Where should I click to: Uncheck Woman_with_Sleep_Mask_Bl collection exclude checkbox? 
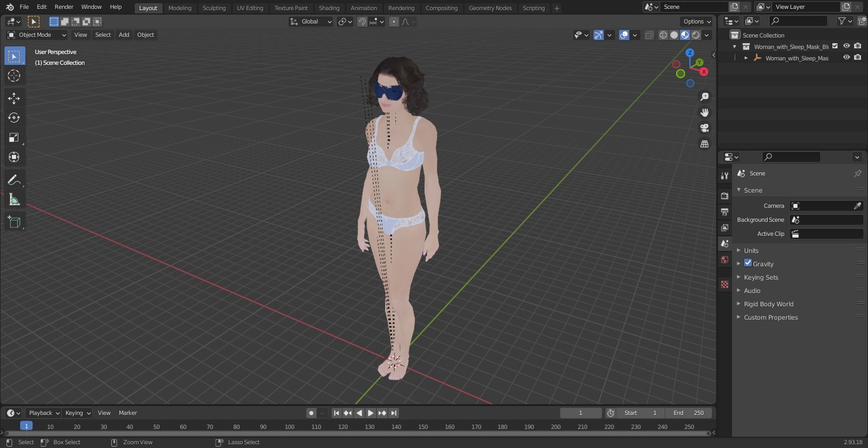click(835, 46)
